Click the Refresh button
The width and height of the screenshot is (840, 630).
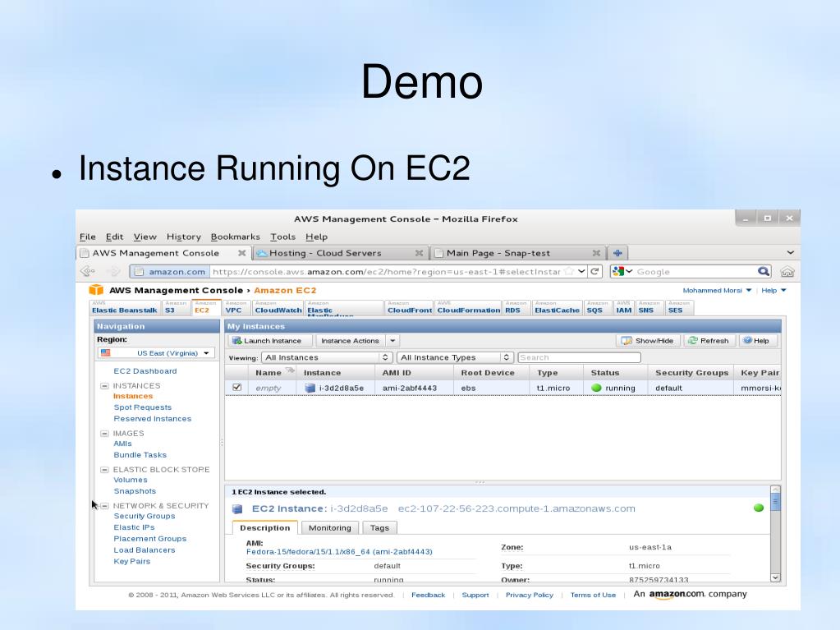point(709,341)
